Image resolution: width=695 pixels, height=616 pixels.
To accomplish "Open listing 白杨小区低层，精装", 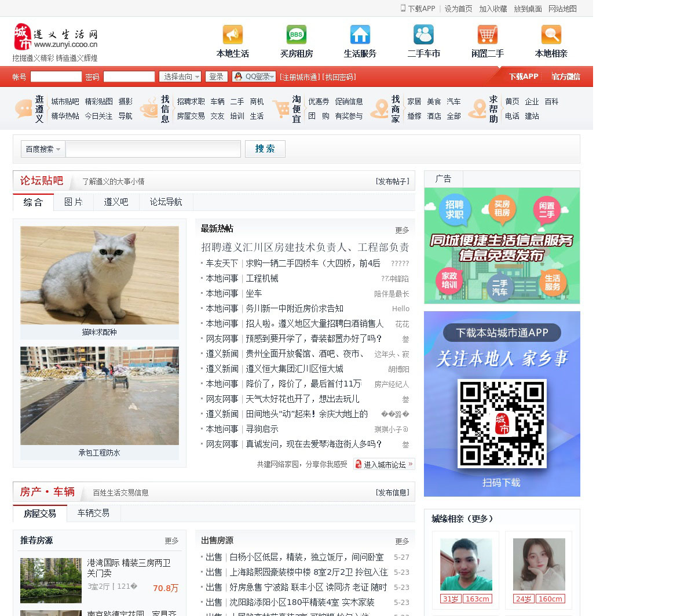I will 306,557.
